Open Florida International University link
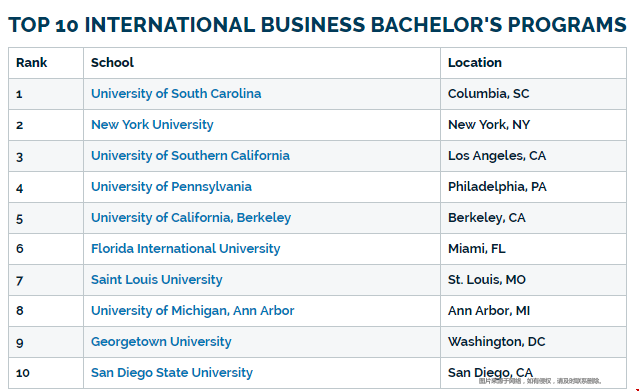 (185, 249)
